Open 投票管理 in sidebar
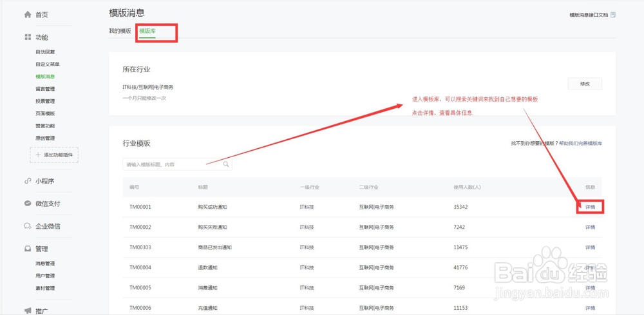The width and height of the screenshot is (644, 315). click(x=45, y=101)
